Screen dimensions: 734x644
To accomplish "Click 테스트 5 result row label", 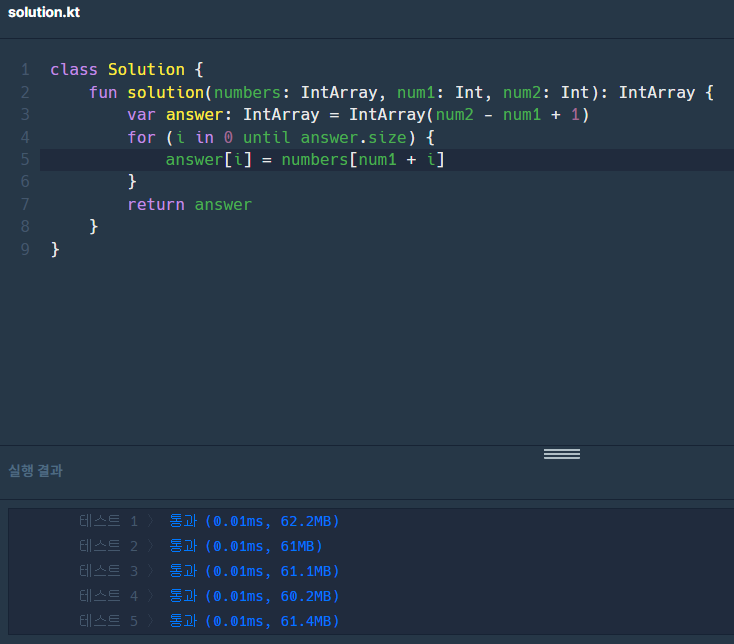I will coord(109,621).
